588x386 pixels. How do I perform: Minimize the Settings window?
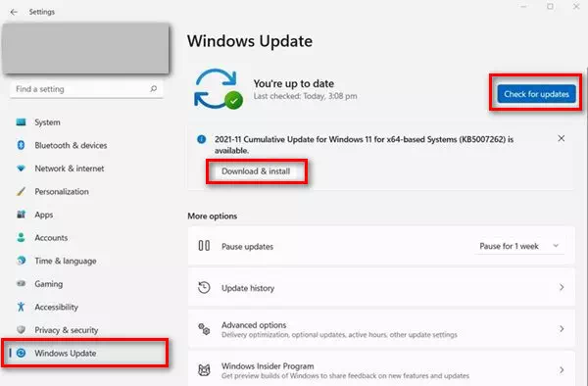point(524,7)
